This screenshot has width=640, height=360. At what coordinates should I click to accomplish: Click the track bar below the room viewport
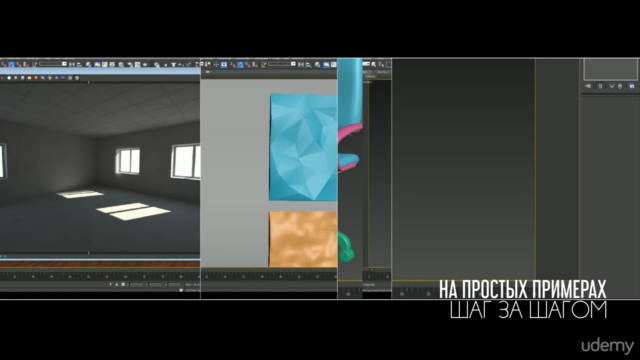pyautogui.click(x=100, y=276)
